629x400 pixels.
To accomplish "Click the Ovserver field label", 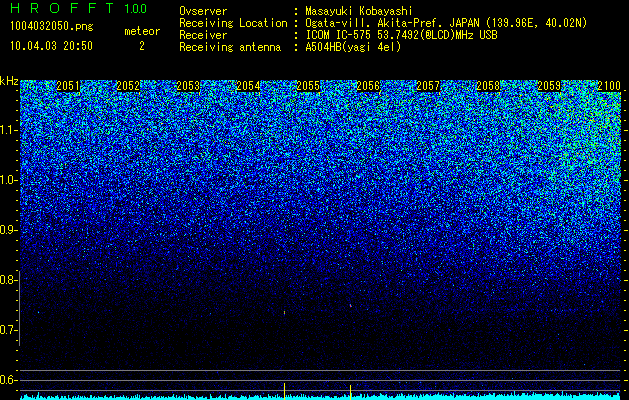I will pyautogui.click(x=203, y=11).
